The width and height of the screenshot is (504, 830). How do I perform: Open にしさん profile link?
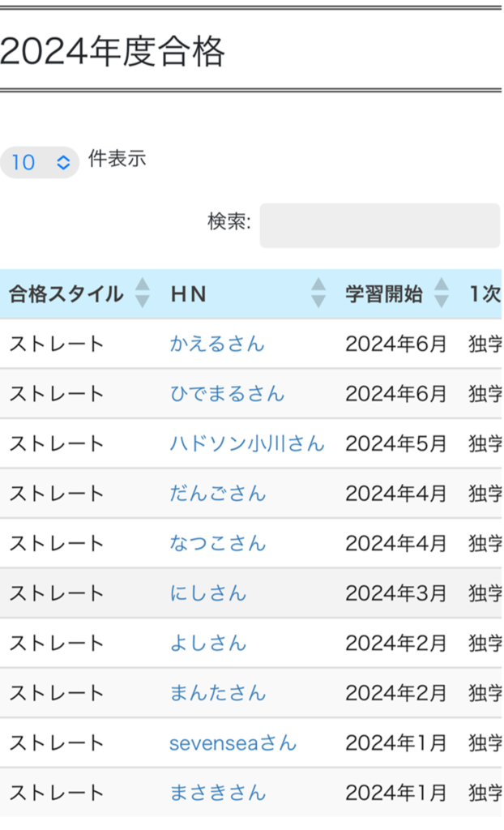pos(207,593)
